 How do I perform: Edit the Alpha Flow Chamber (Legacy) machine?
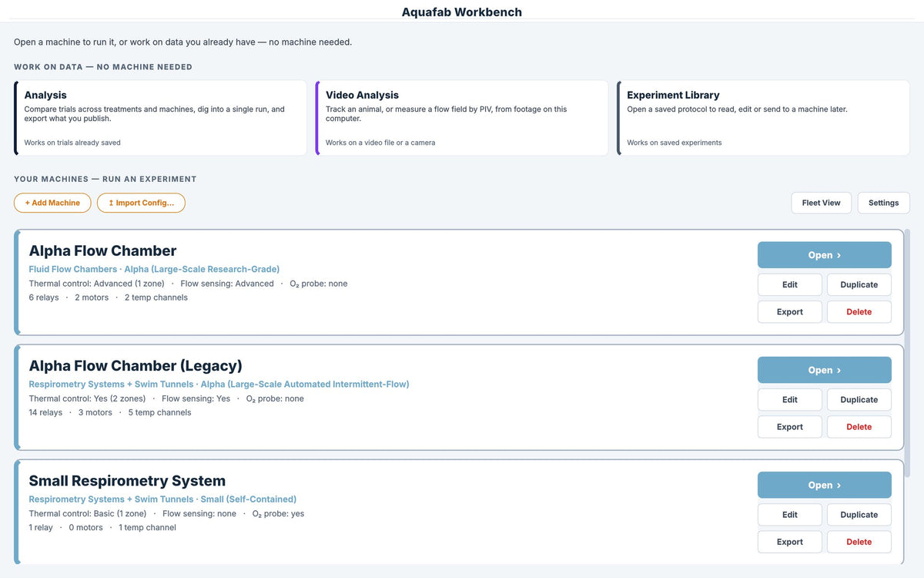pos(790,399)
